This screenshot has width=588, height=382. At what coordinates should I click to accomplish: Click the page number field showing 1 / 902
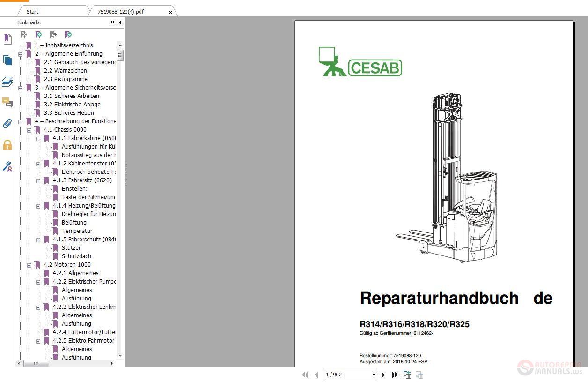[x=347, y=375]
